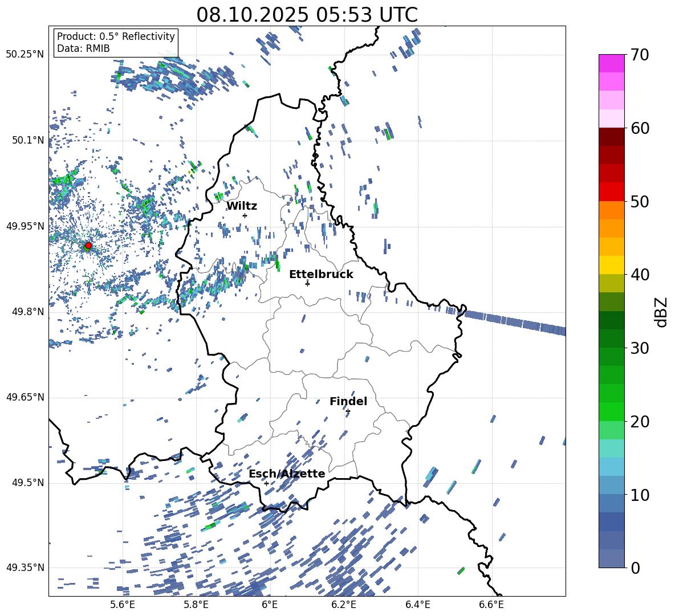Viewport: 675px width, 616px height.
Task: Click the latitude label 49.5°N
Action: coord(29,483)
